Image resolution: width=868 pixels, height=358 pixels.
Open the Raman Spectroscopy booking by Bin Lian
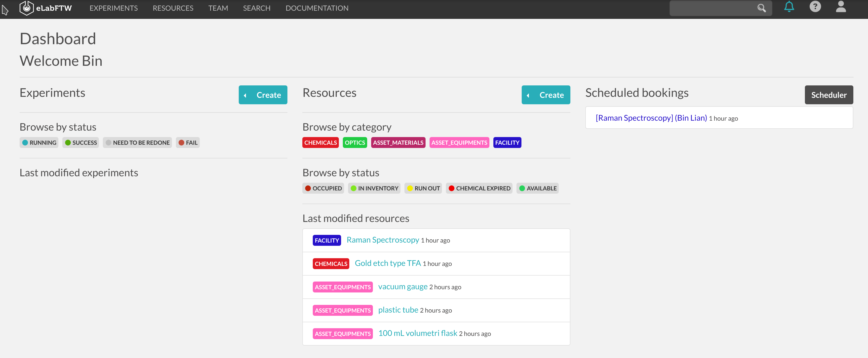[651, 117]
